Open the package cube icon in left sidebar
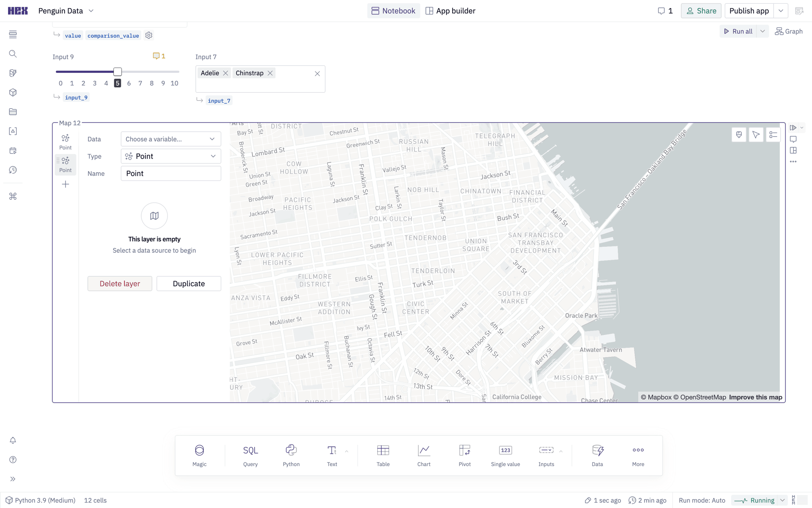812x508 pixels. pyautogui.click(x=13, y=92)
